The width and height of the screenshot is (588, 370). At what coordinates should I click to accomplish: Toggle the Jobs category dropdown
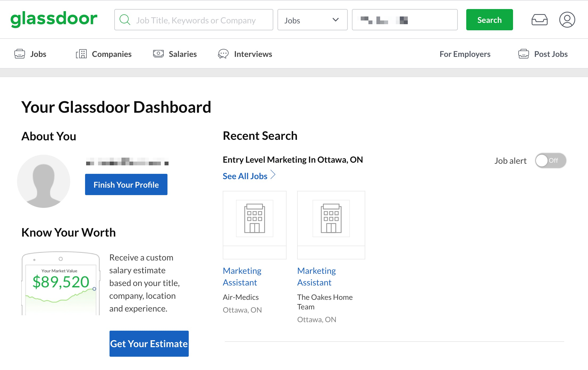[x=312, y=20]
